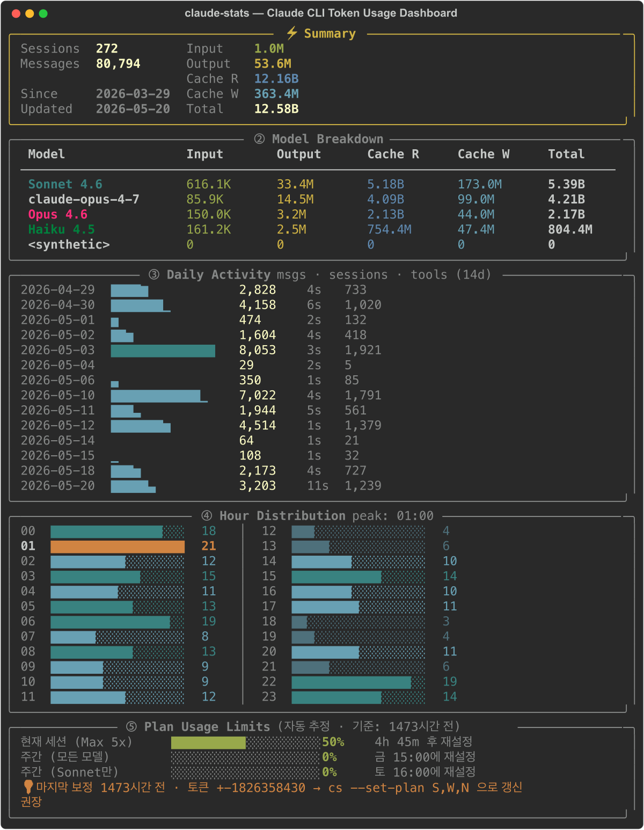
Task: Select the Sonnet 4.6 model row
Action: (x=318, y=184)
